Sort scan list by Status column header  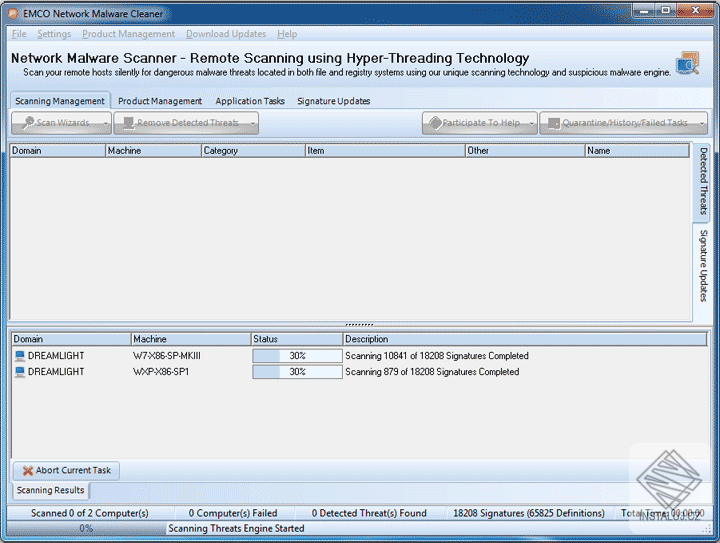click(x=297, y=339)
